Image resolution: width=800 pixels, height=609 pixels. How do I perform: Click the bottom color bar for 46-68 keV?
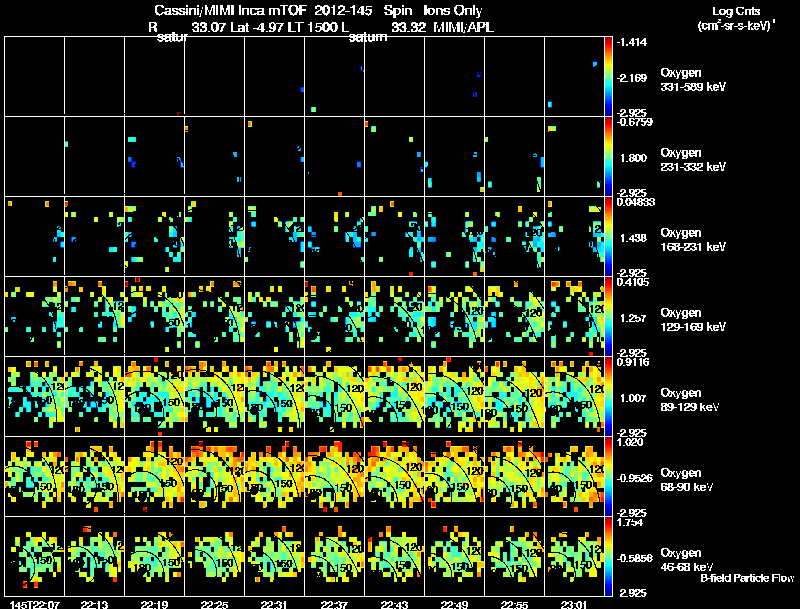click(x=608, y=556)
